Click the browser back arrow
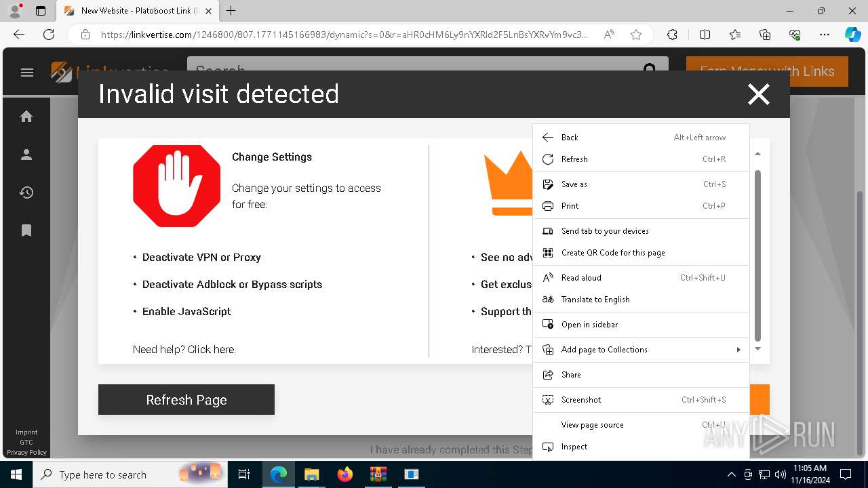 [x=19, y=35]
